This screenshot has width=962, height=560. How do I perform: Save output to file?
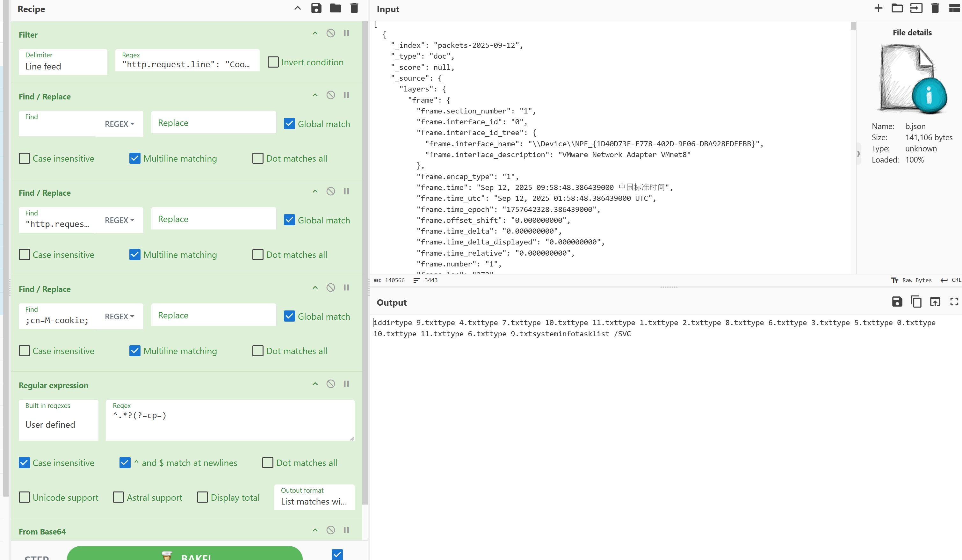(x=897, y=302)
